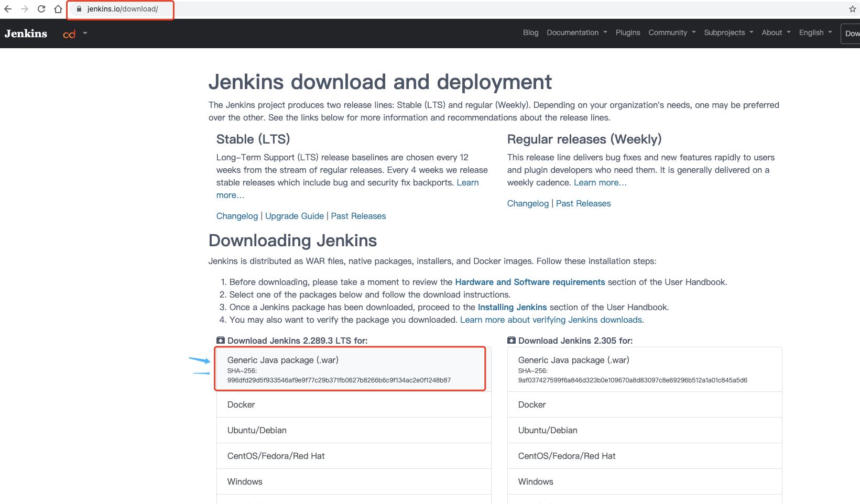
Task: Select Ubuntu/Debian under Jenkins 2.289.3 LTS
Action: pos(354,430)
